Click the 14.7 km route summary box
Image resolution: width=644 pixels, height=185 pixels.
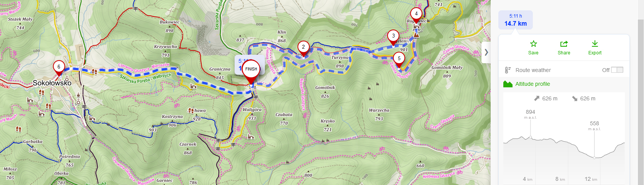516,20
